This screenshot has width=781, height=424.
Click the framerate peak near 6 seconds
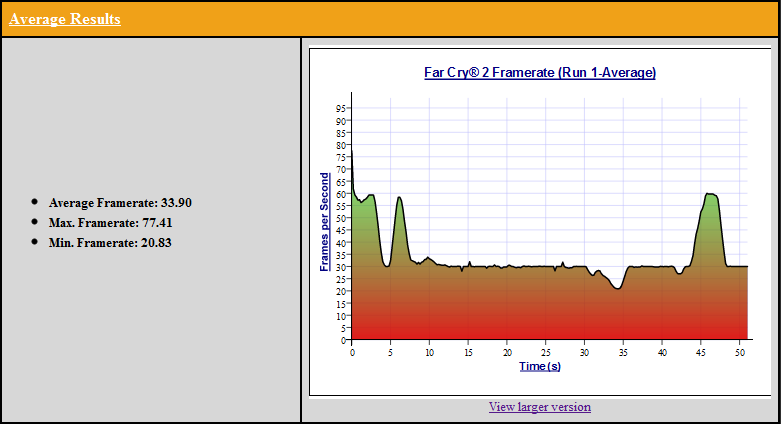pos(399,198)
